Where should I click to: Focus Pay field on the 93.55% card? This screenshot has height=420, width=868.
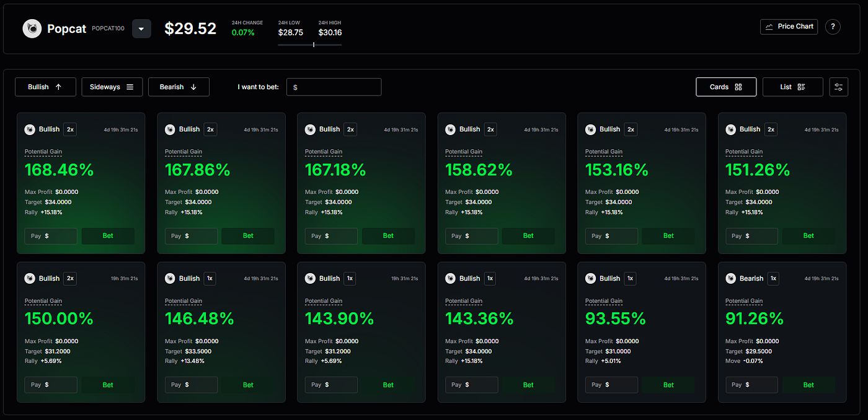[x=611, y=385]
